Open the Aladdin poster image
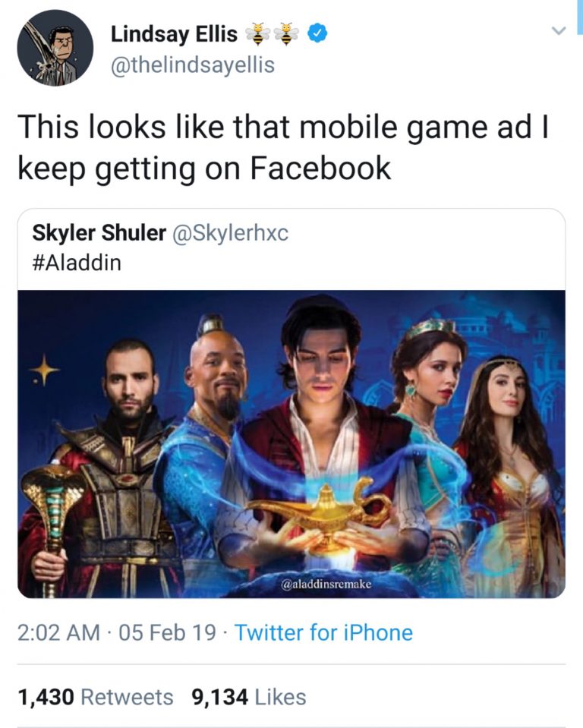 [291, 444]
